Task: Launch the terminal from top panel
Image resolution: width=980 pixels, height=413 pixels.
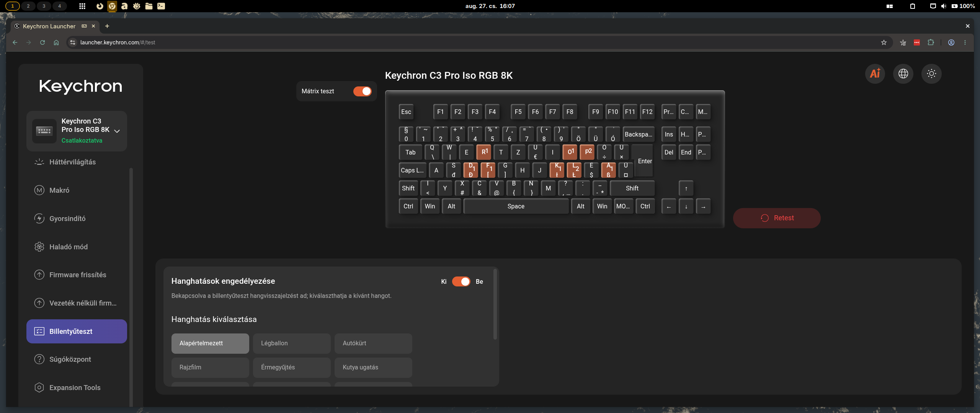Action: tap(161, 6)
